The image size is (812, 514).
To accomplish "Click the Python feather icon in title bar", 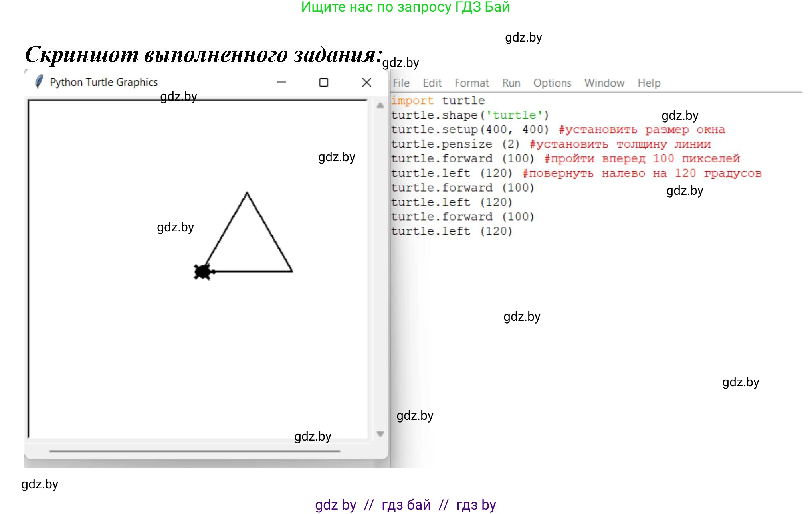I will (39, 82).
